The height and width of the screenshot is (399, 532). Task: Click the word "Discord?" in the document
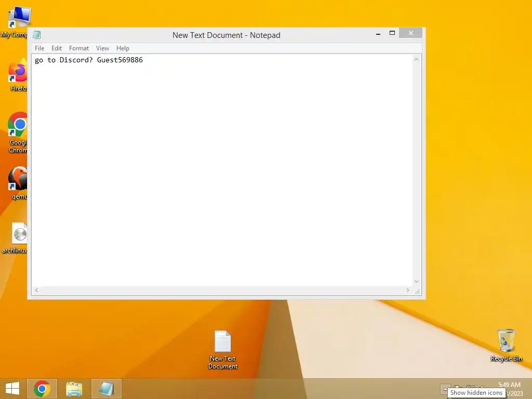[76, 60]
